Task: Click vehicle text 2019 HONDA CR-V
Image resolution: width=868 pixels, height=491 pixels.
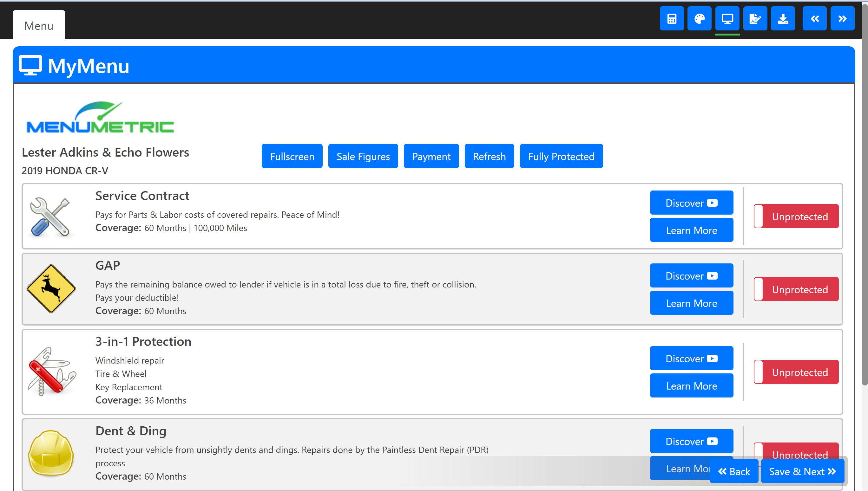Action: 65,171
